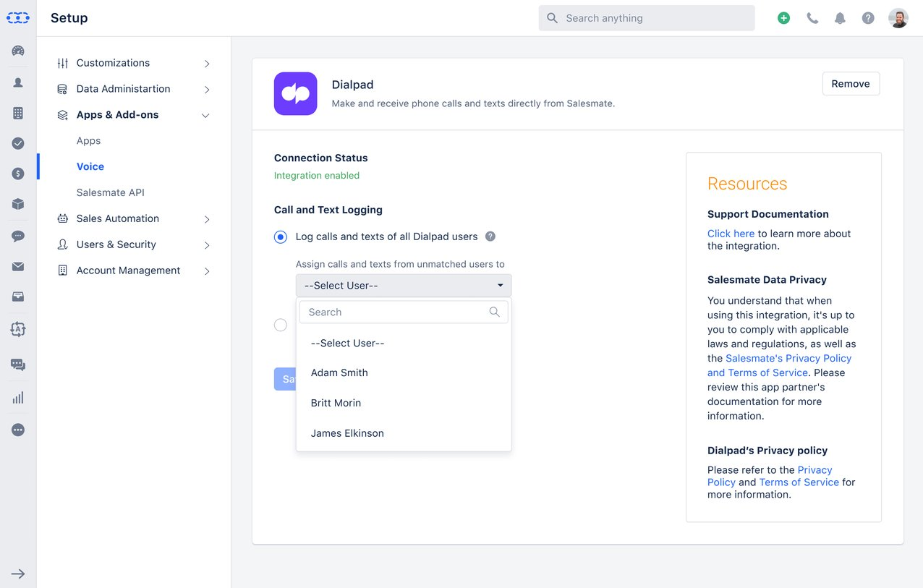Viewport: 923px width, 588px height.
Task: Expand Customizations with its chevron
Action: pos(207,64)
